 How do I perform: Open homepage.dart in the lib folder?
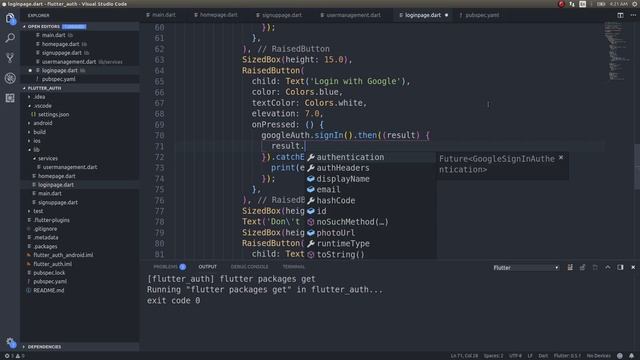click(56, 176)
